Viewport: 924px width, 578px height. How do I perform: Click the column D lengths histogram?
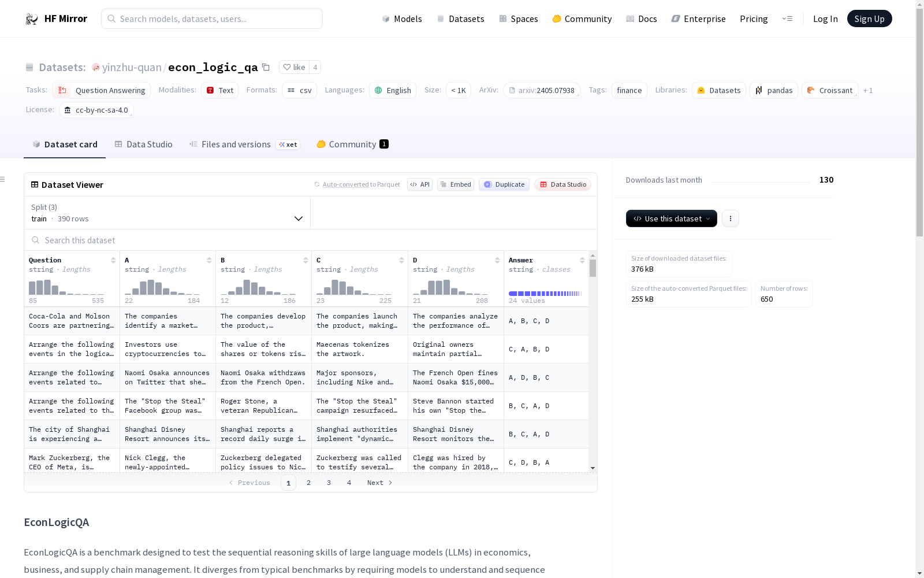click(450, 287)
